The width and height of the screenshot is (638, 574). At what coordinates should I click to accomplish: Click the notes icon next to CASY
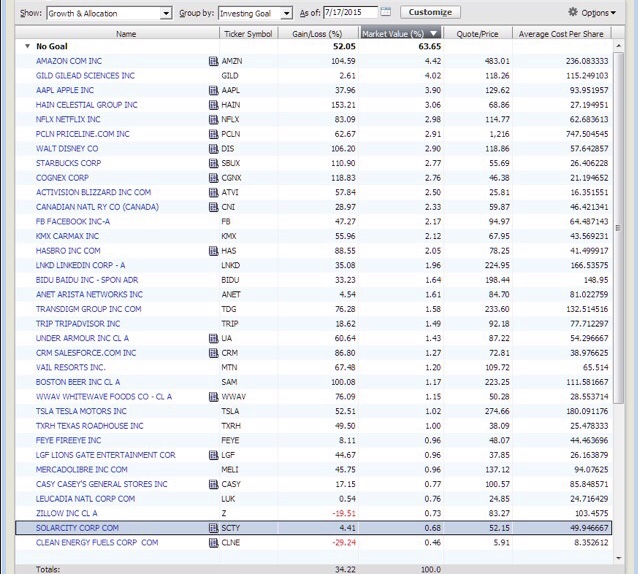coord(213,484)
